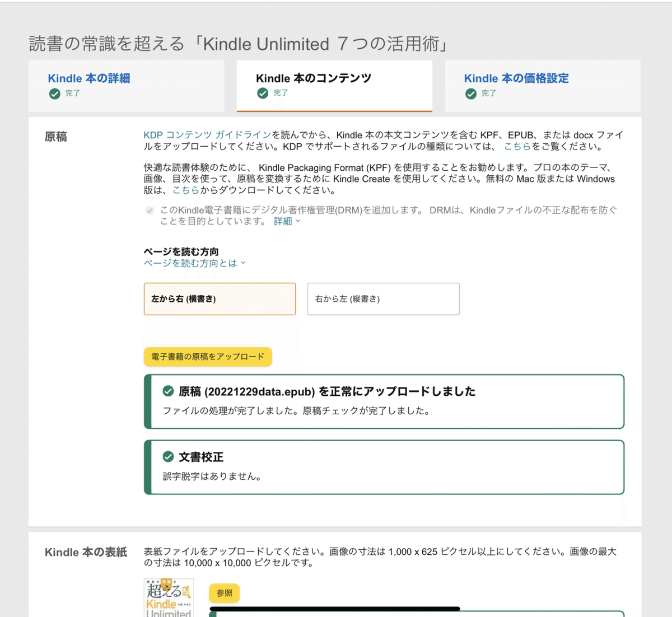
Task: Click green check icon under Kindle 本のコンテンツ
Action: coord(263,94)
